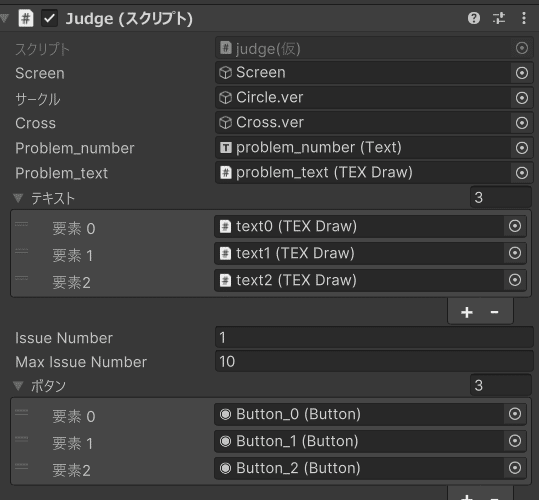Click the テキスト array size field

(500, 198)
